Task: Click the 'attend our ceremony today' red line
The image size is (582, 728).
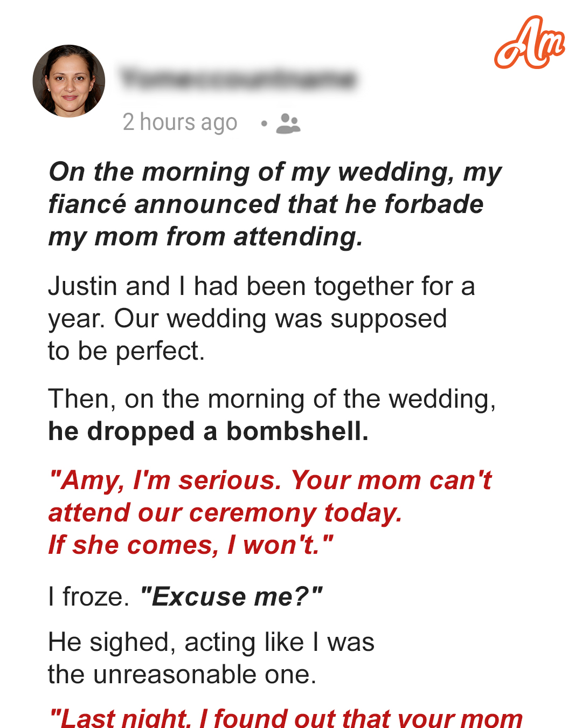Action: pyautogui.click(x=225, y=513)
